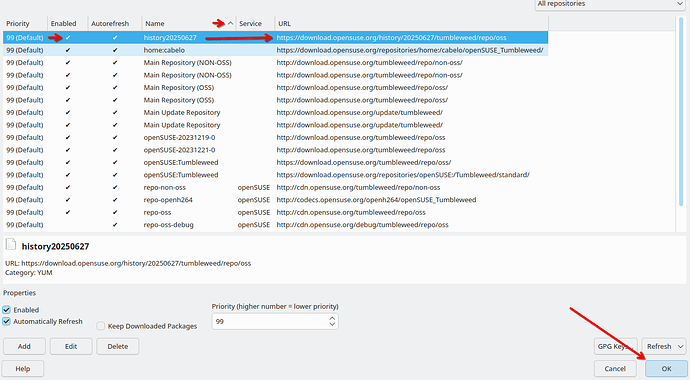
Task: Click the OK button
Action: tap(666, 369)
